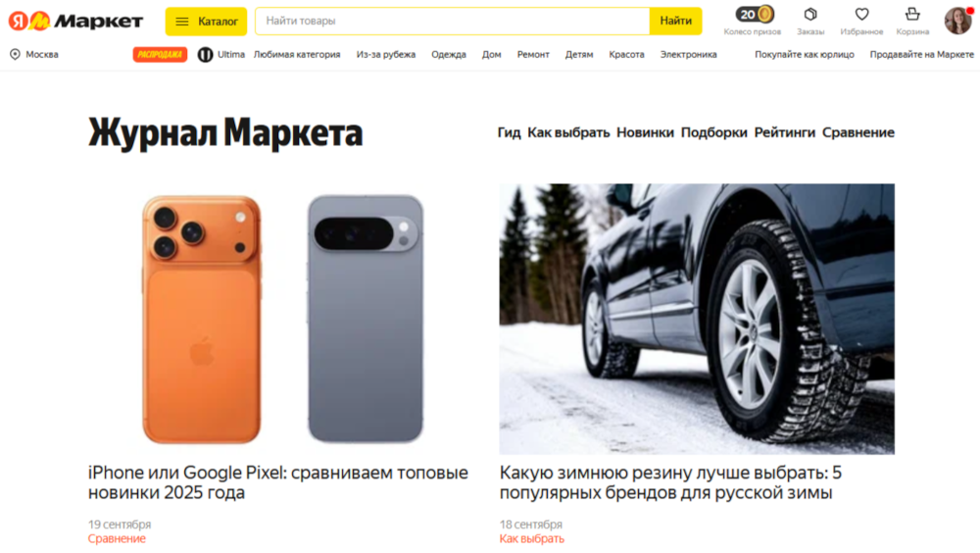Click the Найти search button
980x553 pixels.
pos(675,22)
